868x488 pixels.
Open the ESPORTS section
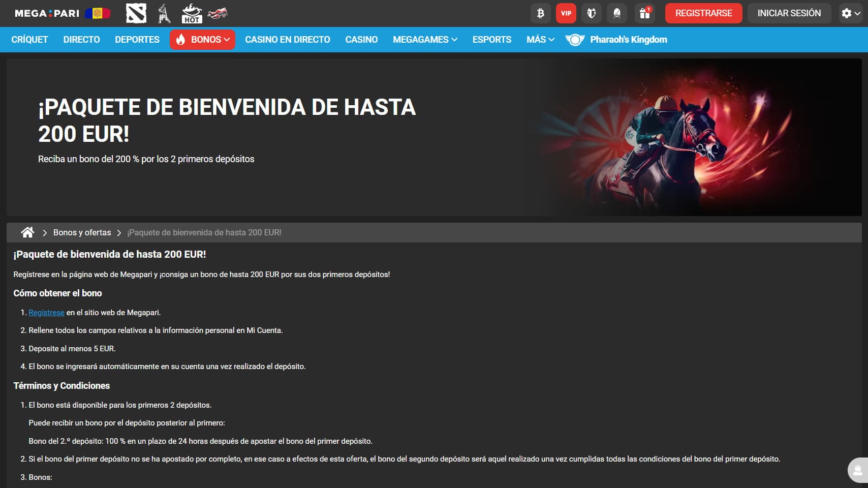click(x=491, y=40)
